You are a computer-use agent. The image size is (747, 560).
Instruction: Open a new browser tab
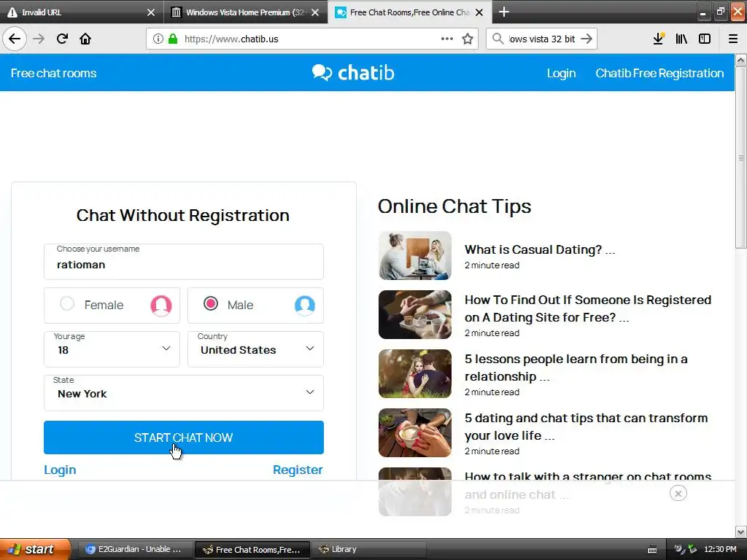point(503,12)
